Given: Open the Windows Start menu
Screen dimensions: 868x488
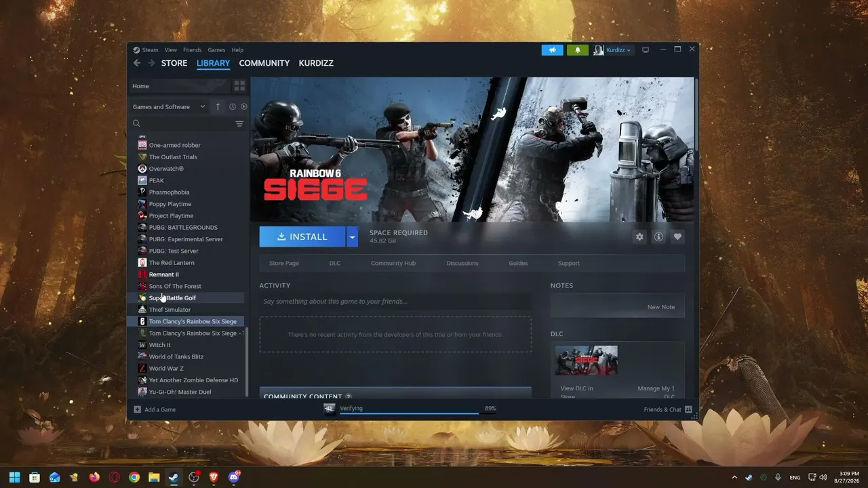Looking at the screenshot, I should point(15,477).
